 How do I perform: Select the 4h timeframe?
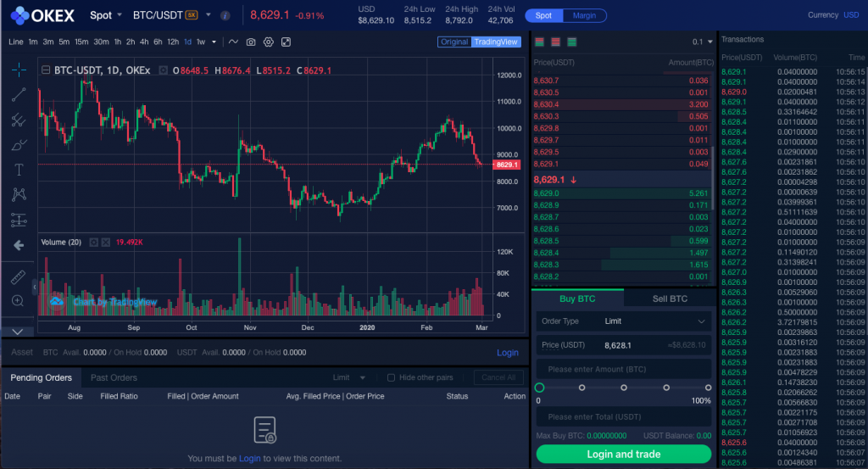click(x=144, y=42)
